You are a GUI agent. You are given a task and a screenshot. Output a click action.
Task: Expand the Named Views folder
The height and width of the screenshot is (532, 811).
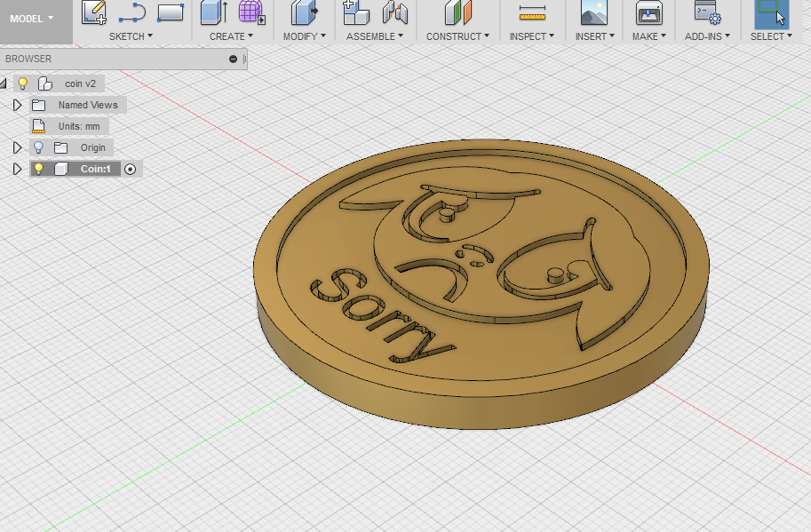17,106
